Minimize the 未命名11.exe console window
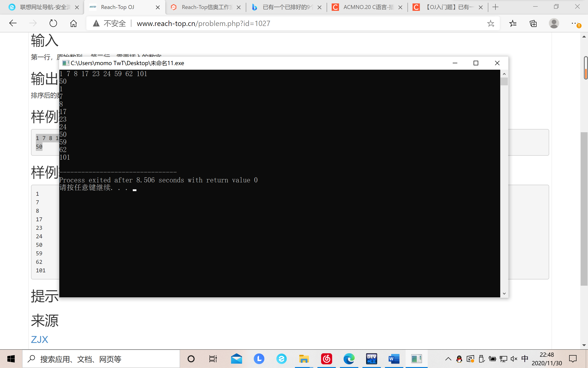This screenshot has height=368, width=588. 455,63
